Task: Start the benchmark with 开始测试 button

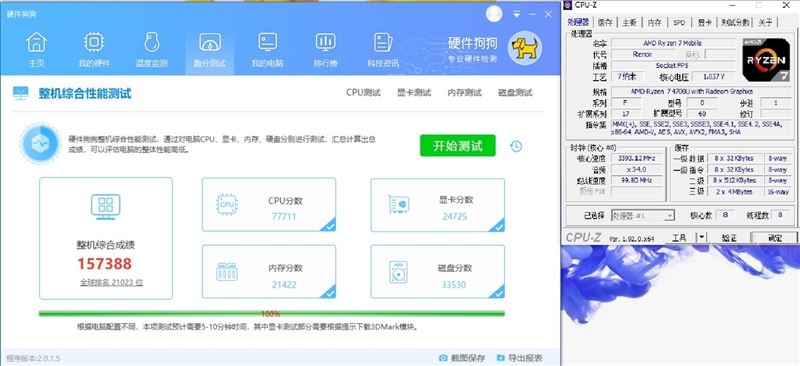Action: pyautogui.click(x=458, y=145)
